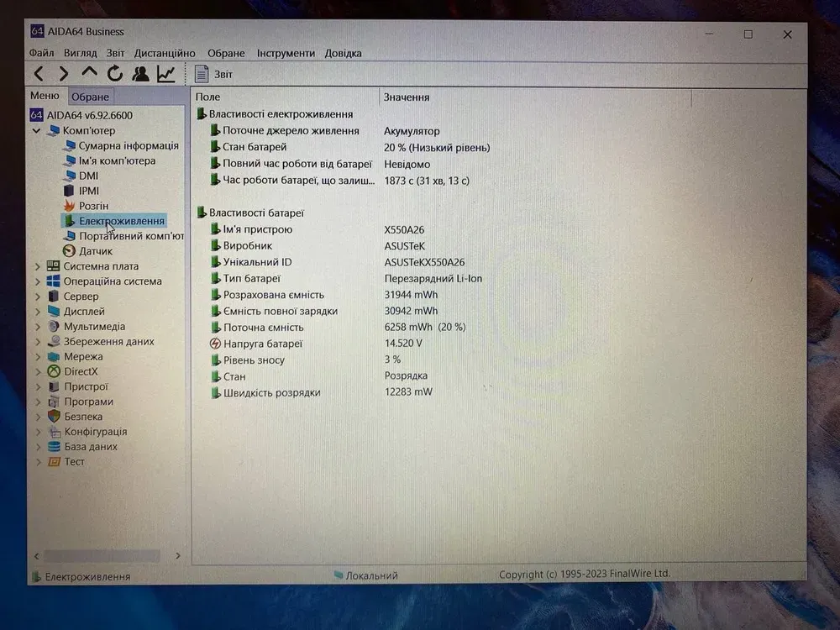Collapse the Комп'ютер tree node
The height and width of the screenshot is (630, 840).
tap(37, 131)
